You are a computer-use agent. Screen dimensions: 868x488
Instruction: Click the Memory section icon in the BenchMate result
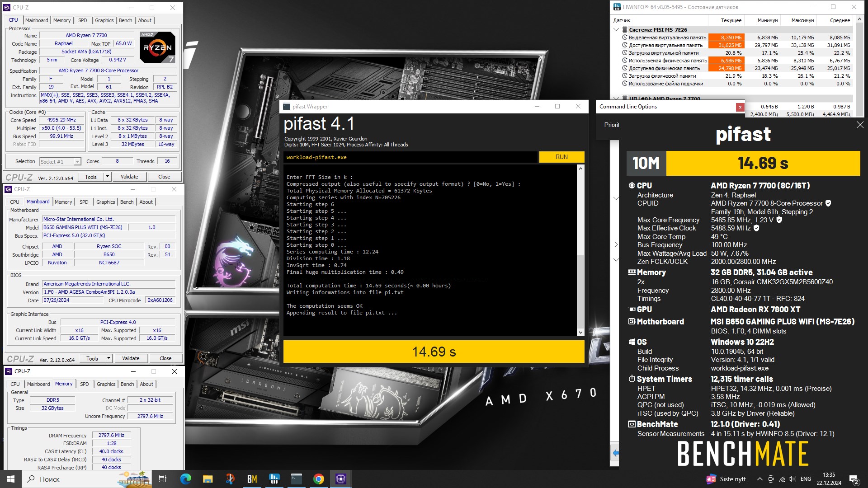632,272
